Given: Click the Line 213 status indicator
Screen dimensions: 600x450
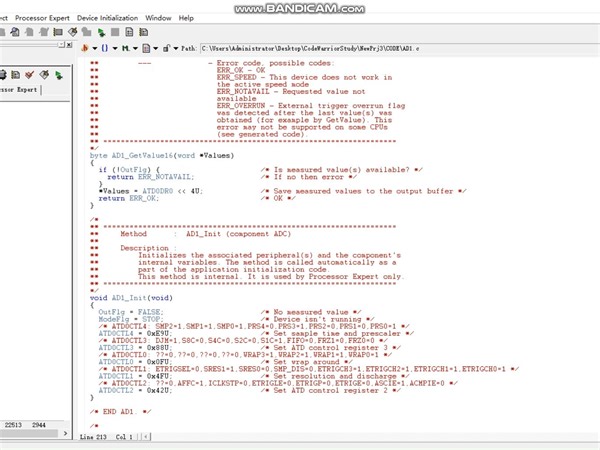Looking at the screenshot, I should [x=93, y=437].
